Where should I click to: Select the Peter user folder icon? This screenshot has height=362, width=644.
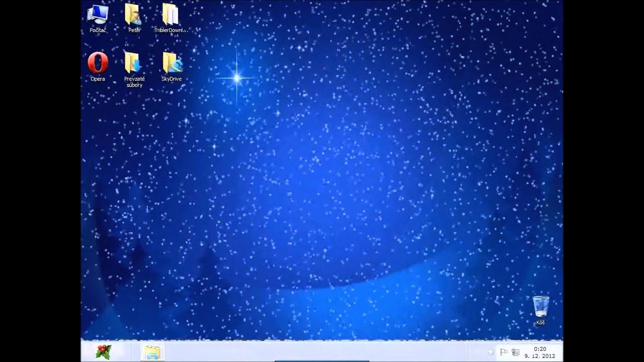[134, 19]
